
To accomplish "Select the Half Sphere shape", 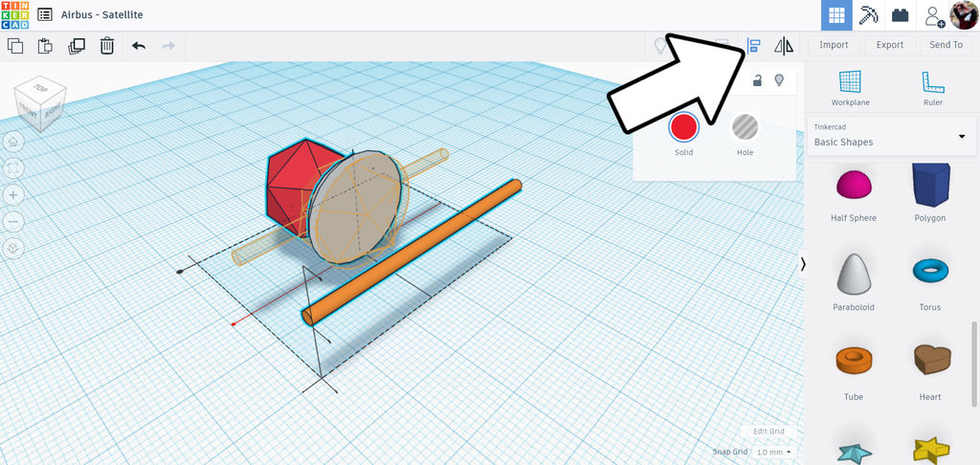I will click(x=853, y=193).
